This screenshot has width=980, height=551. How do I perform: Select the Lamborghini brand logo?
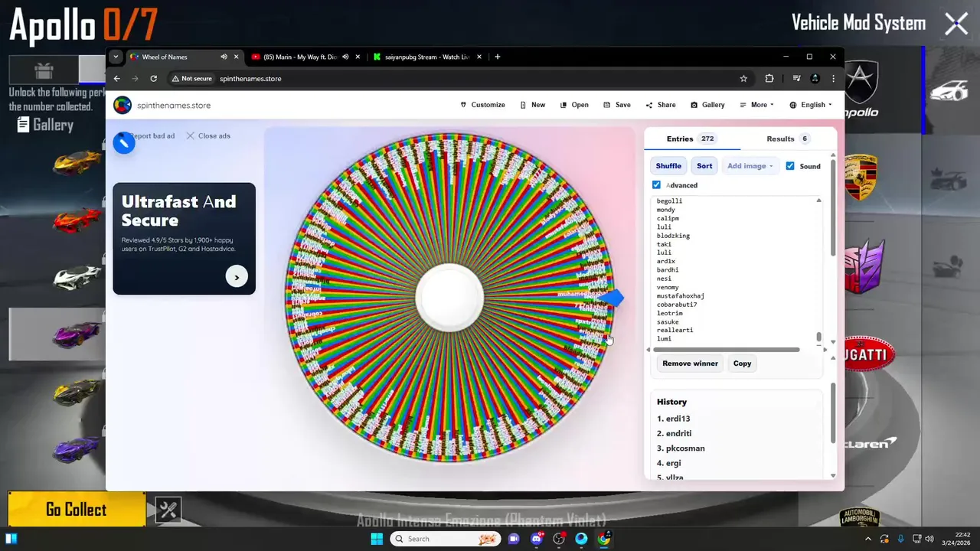tap(860, 517)
